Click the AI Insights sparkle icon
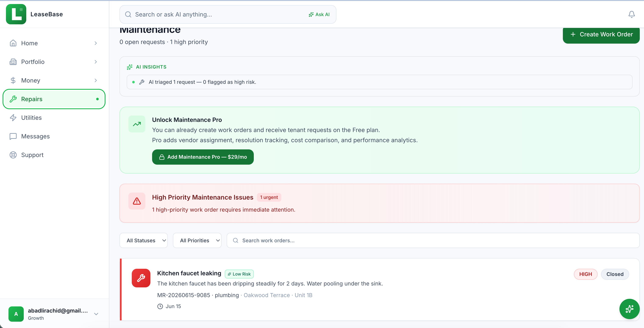 click(x=129, y=67)
